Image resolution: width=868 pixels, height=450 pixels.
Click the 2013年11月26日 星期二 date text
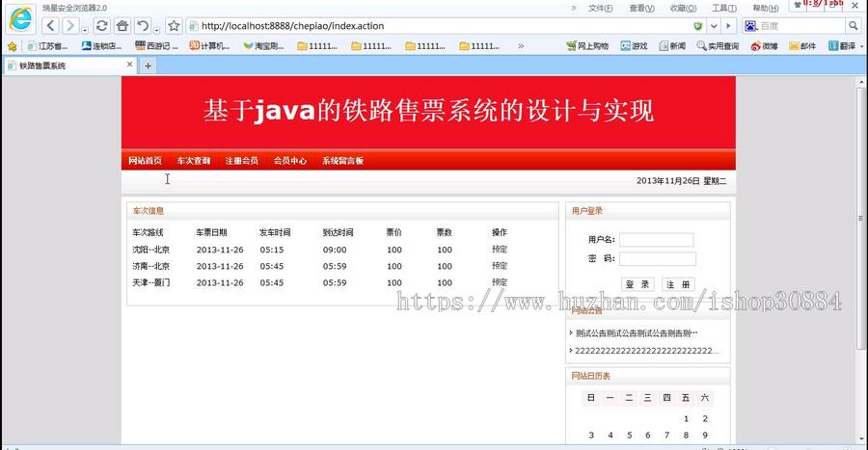point(682,181)
